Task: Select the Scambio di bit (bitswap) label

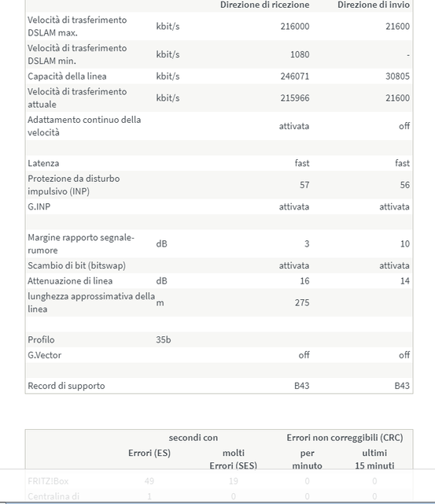Action: [76, 266]
